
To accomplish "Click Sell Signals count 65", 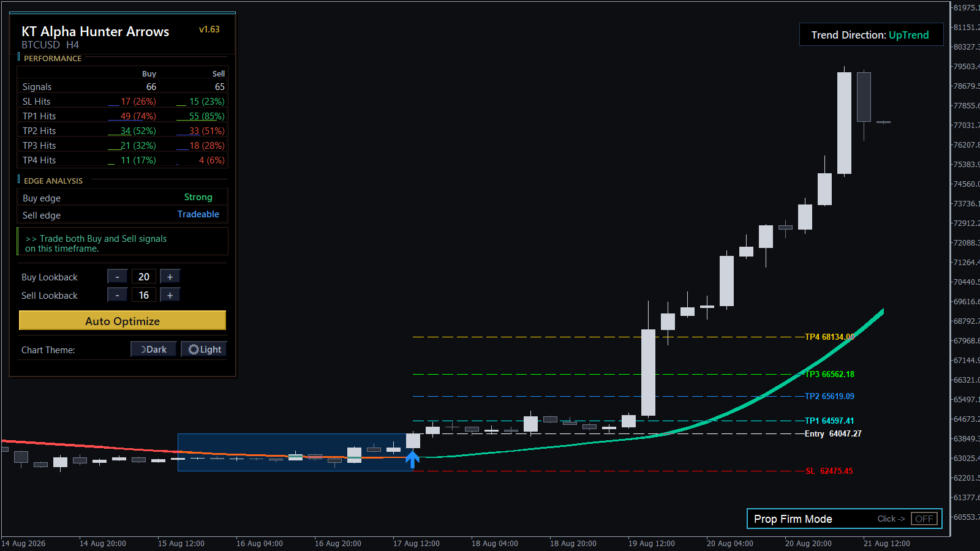I will 220,87.
